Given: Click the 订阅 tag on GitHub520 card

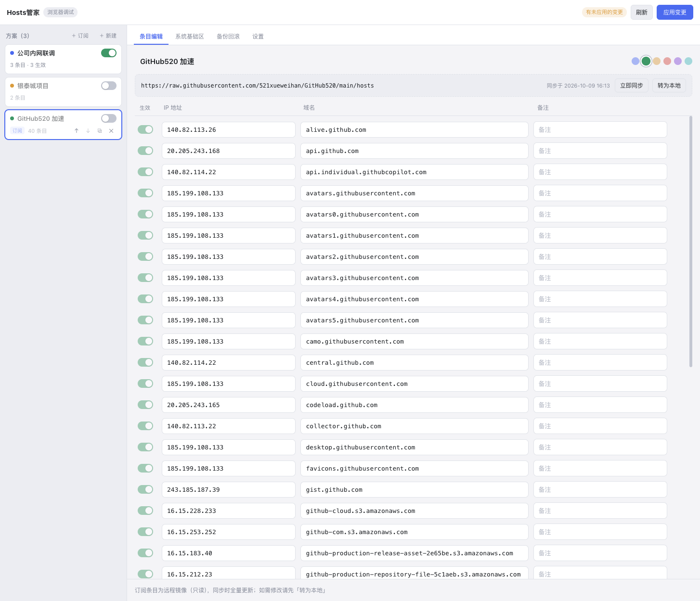Looking at the screenshot, I should pos(17,131).
